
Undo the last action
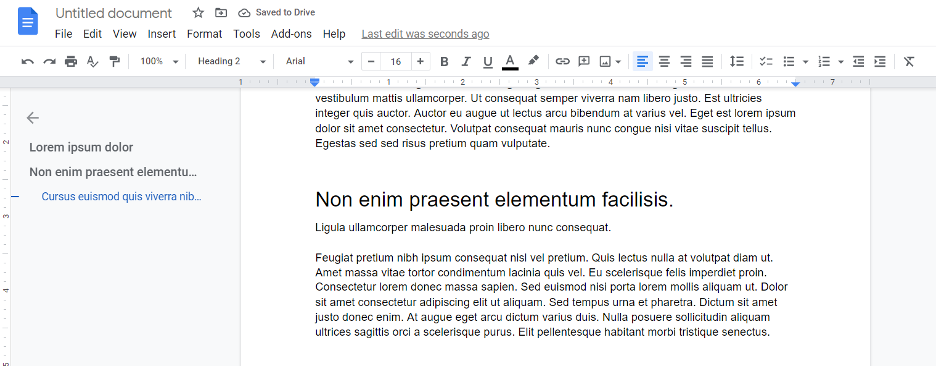click(x=27, y=61)
